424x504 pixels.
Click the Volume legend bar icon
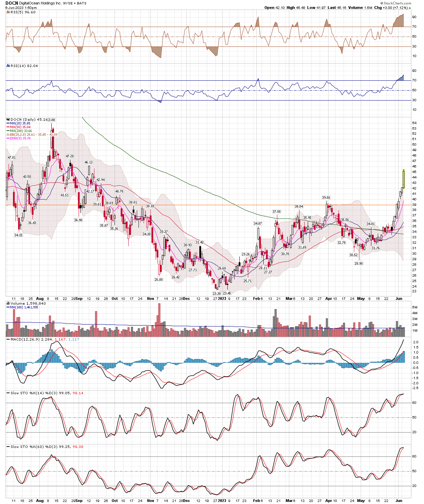(8, 303)
